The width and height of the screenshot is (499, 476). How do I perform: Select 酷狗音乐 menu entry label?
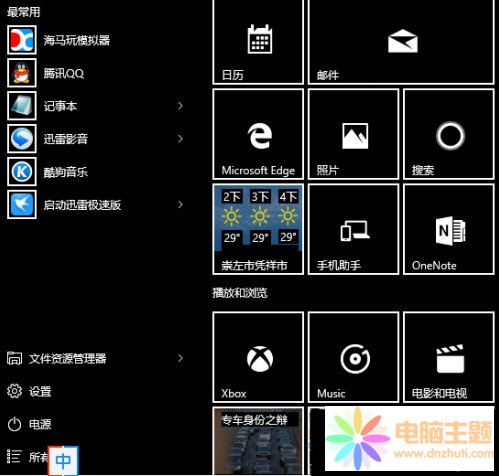tap(66, 172)
